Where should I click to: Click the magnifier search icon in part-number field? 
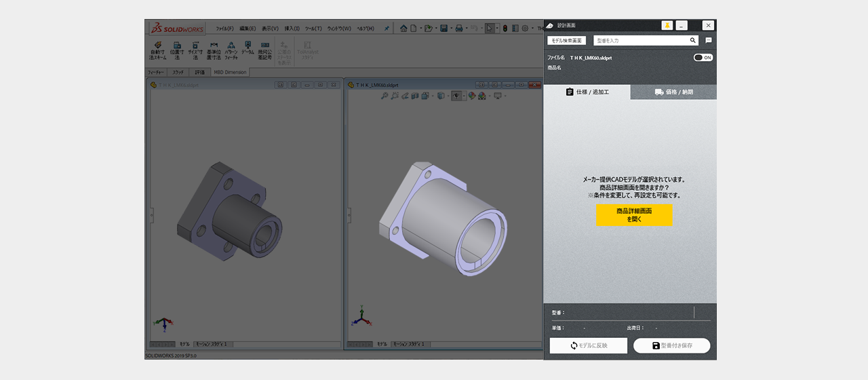tap(692, 41)
